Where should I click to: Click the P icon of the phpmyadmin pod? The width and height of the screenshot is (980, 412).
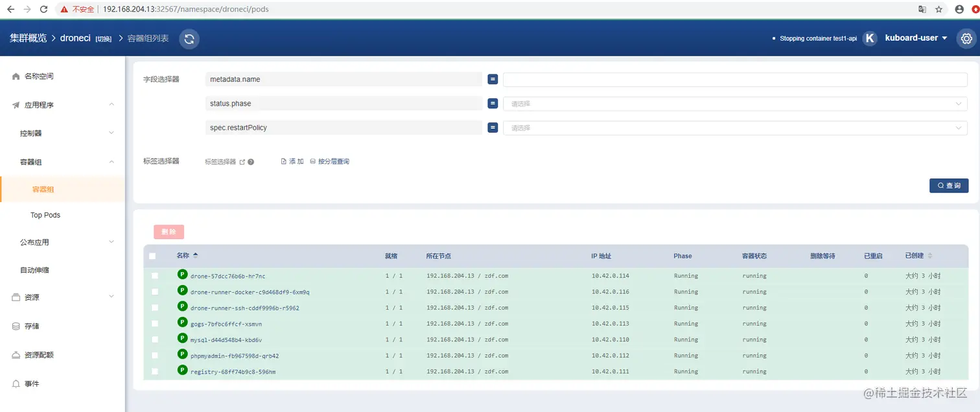point(182,354)
